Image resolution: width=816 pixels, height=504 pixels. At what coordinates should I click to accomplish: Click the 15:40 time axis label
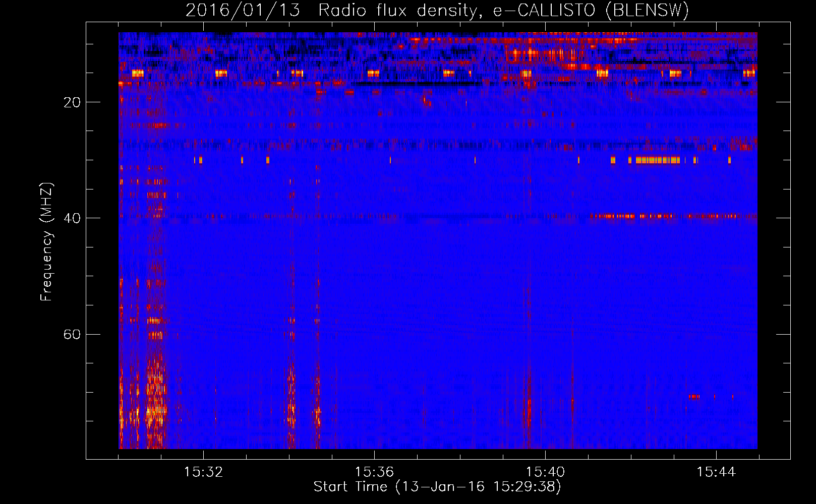pyautogui.click(x=545, y=472)
